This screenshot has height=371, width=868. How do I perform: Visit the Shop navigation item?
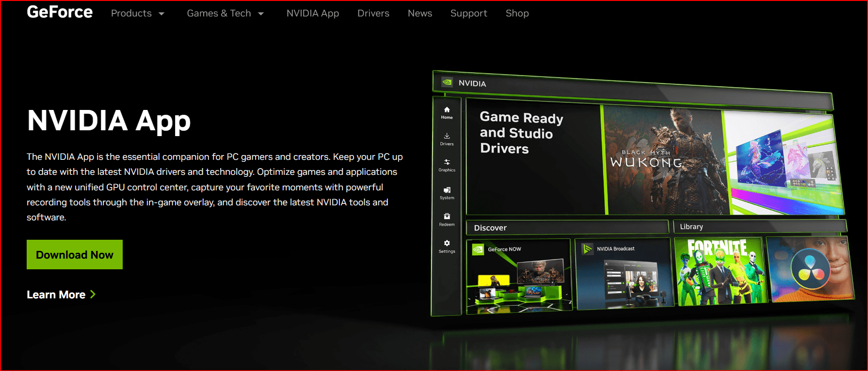coord(517,14)
